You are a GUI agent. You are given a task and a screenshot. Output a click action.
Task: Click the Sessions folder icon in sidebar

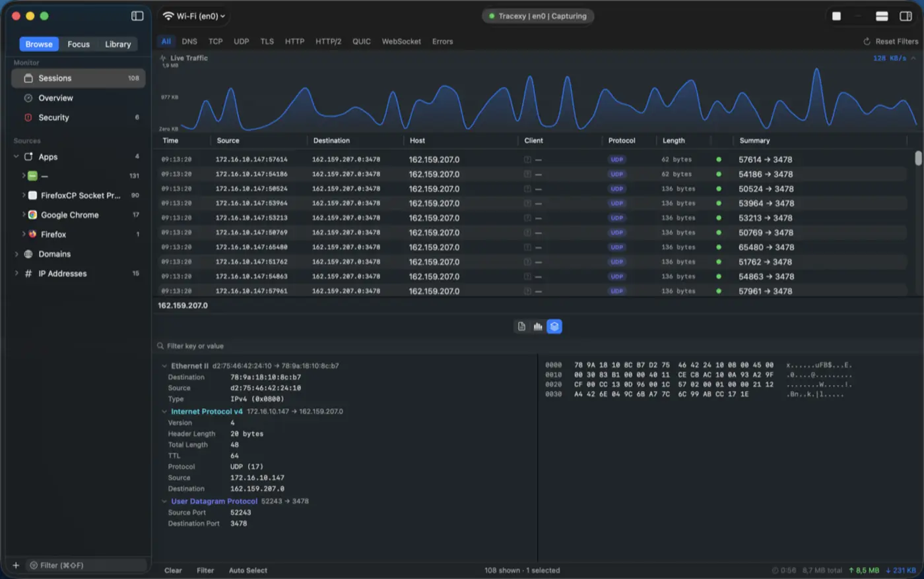(28, 78)
